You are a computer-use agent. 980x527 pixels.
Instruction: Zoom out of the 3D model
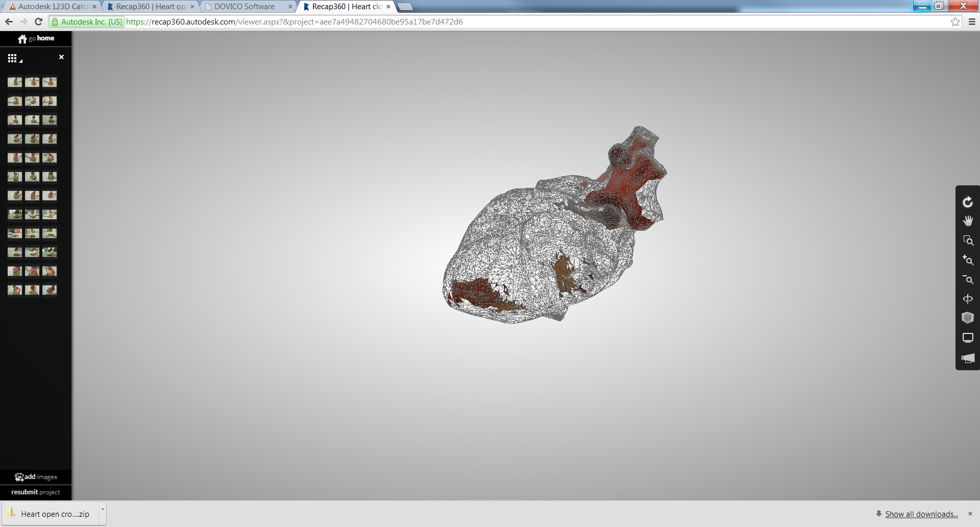click(968, 279)
